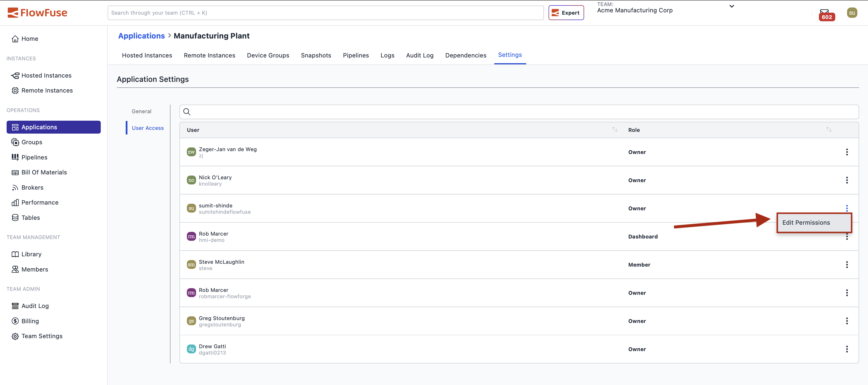Click the search magnifier icon in user filter

[x=187, y=112]
